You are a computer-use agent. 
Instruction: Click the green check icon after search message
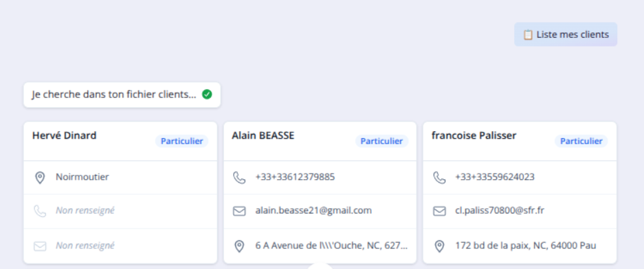tap(207, 95)
